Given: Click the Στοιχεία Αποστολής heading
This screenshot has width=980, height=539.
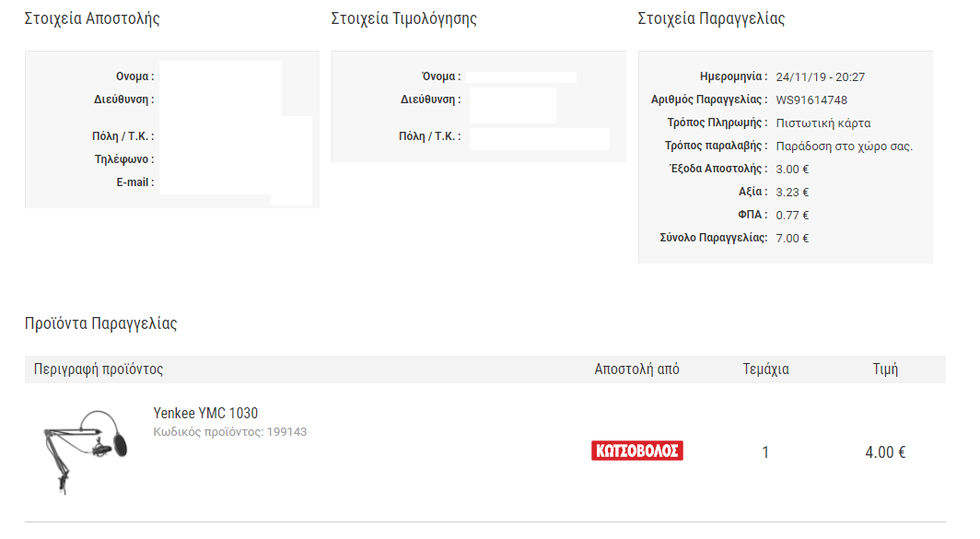Looking at the screenshot, I should (x=92, y=18).
